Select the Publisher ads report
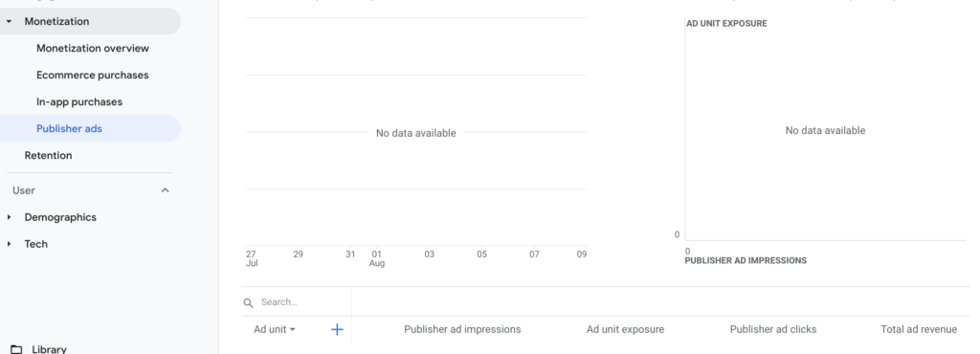This screenshot has width=980, height=354. click(x=69, y=128)
